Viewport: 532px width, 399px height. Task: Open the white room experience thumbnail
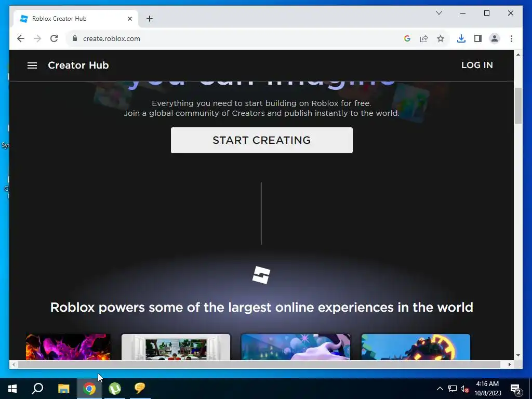[176, 347]
